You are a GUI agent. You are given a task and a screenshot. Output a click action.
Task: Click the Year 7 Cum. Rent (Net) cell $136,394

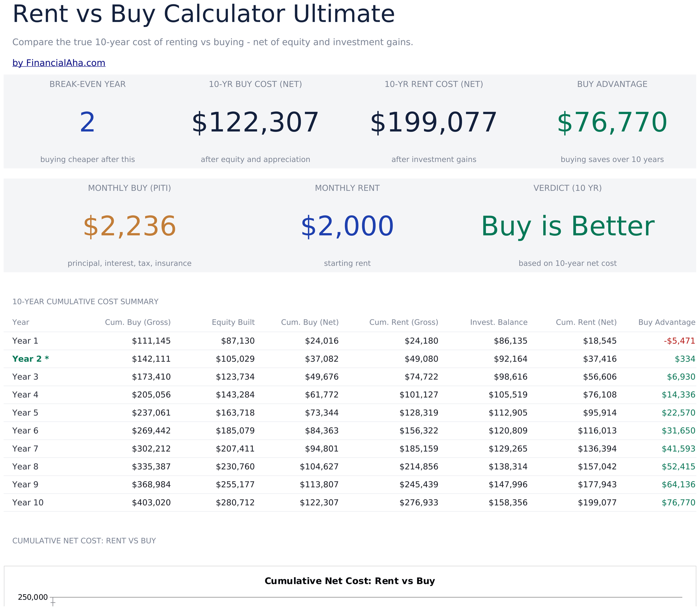[597, 449]
